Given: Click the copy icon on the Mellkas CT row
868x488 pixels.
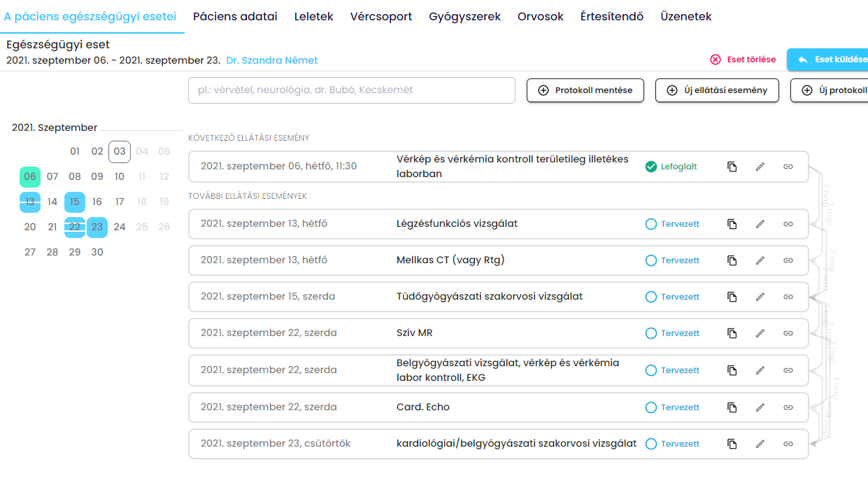Looking at the screenshot, I should 732,260.
